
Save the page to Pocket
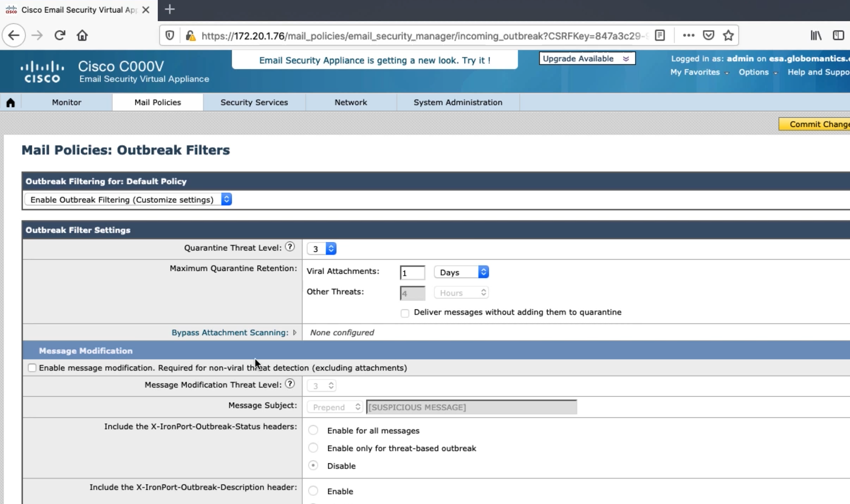(x=708, y=36)
